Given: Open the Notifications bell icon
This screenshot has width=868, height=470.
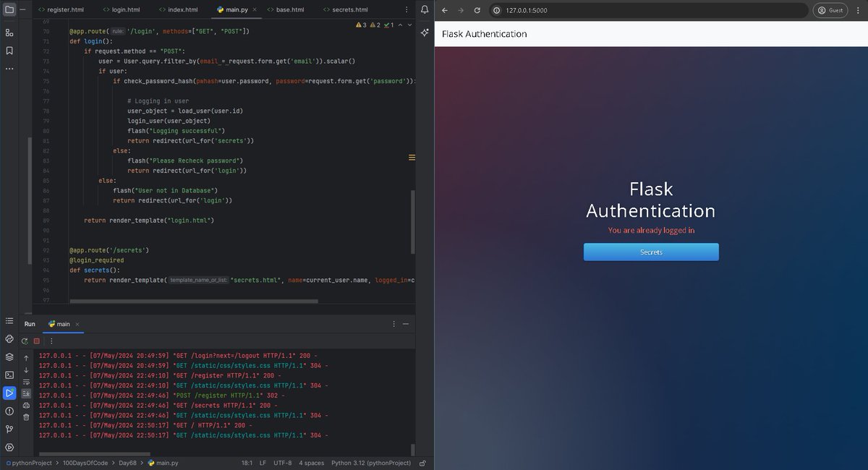Looking at the screenshot, I should click(x=423, y=10).
